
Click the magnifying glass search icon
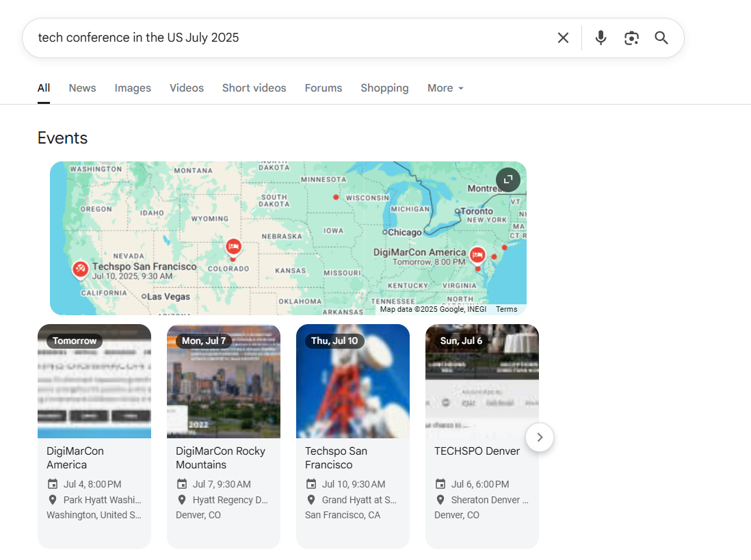(661, 38)
